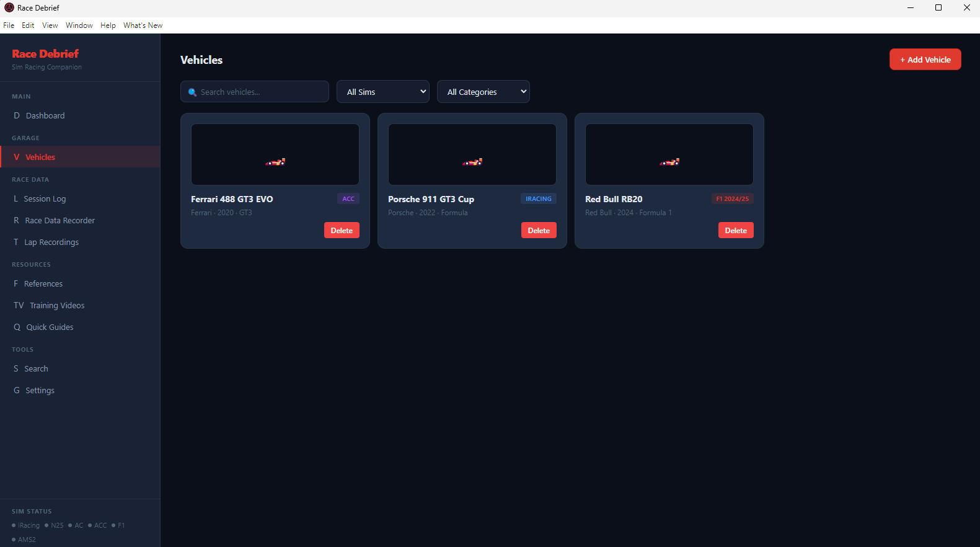Click the F1 sim status indicator
This screenshot has height=547, width=980.
(118, 525)
